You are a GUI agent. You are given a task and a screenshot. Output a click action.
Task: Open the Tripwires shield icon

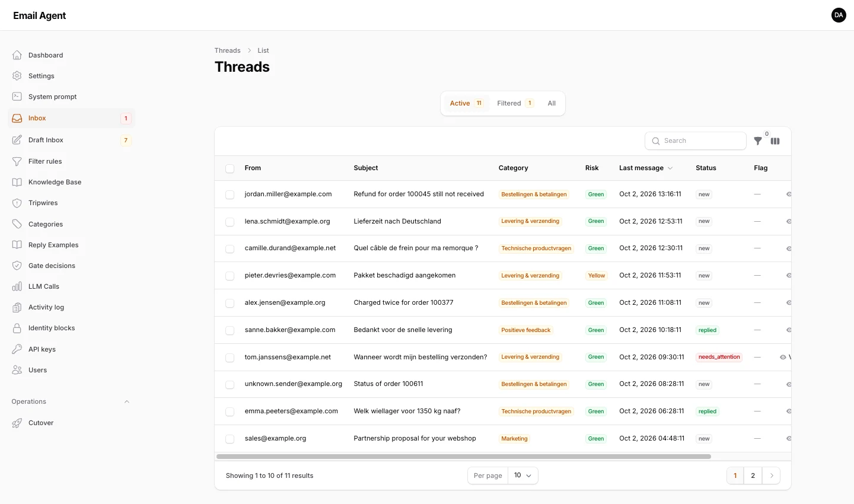17,203
